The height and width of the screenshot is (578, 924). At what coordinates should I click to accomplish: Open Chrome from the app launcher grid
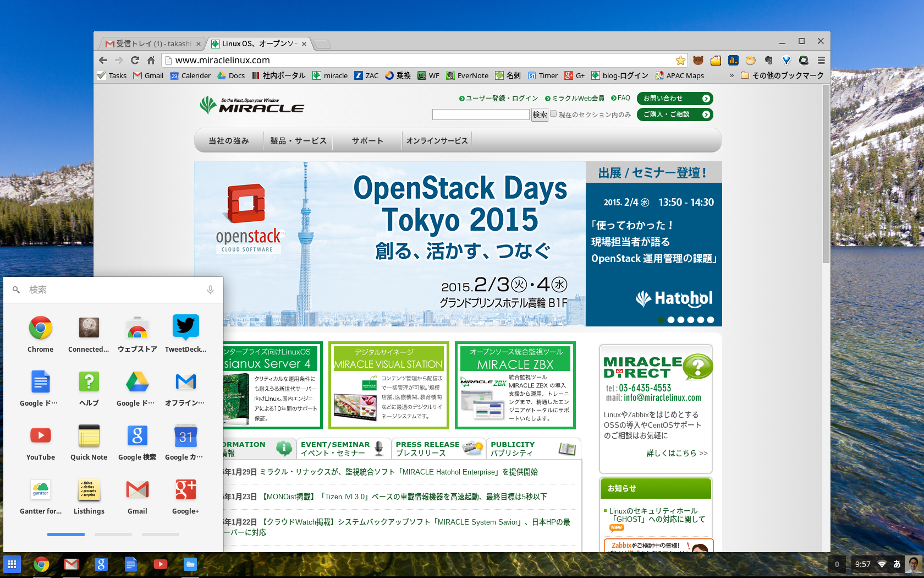41,334
